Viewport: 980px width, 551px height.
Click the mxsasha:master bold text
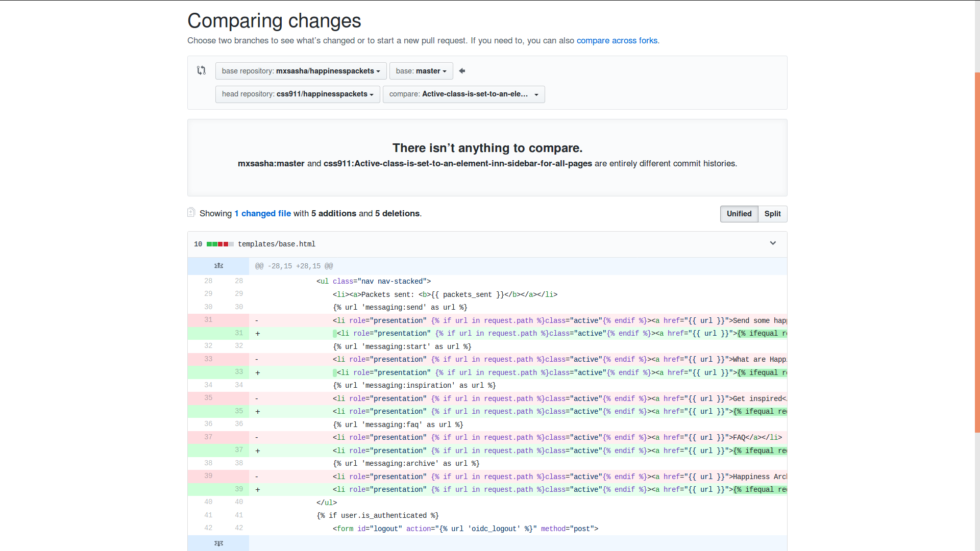271,163
